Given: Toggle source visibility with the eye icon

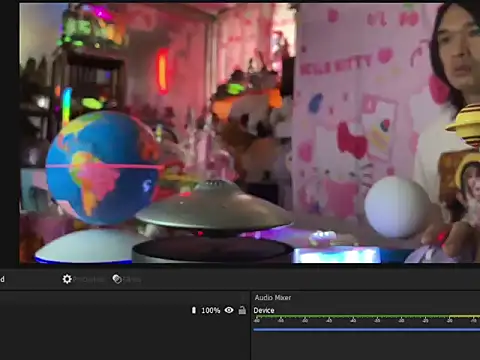Looking at the screenshot, I should 229,310.
